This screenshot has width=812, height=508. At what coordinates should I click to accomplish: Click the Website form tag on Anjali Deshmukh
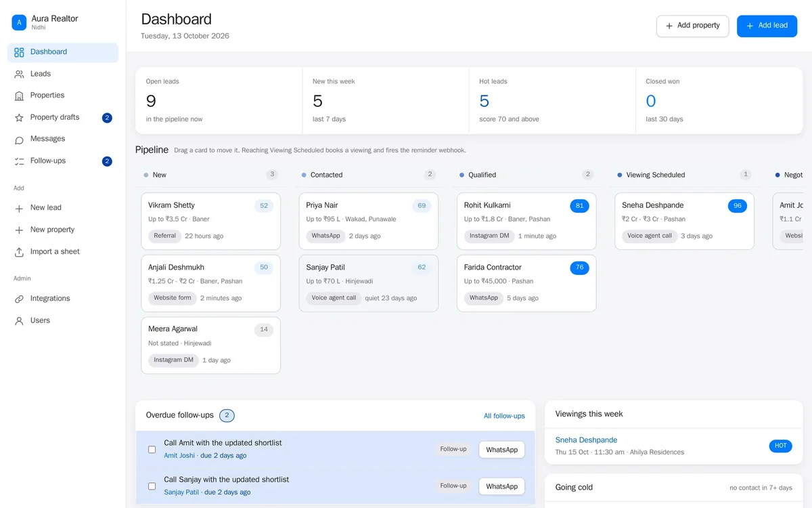point(173,298)
